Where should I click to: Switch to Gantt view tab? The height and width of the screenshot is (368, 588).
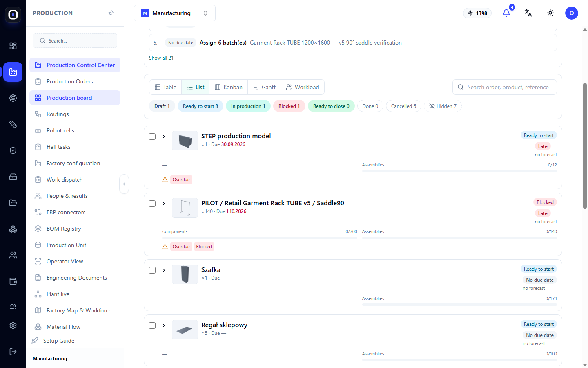click(264, 87)
